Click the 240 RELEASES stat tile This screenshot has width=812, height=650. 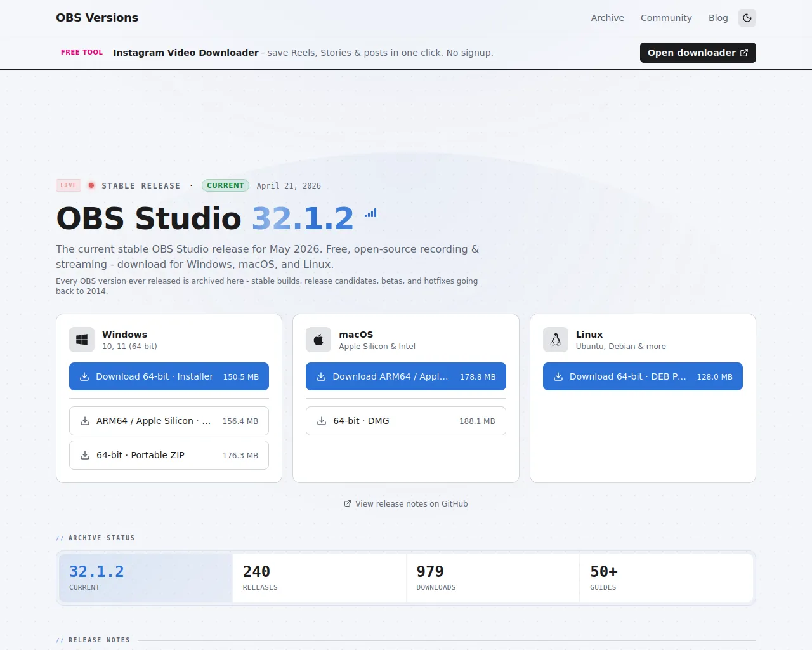[319, 578]
